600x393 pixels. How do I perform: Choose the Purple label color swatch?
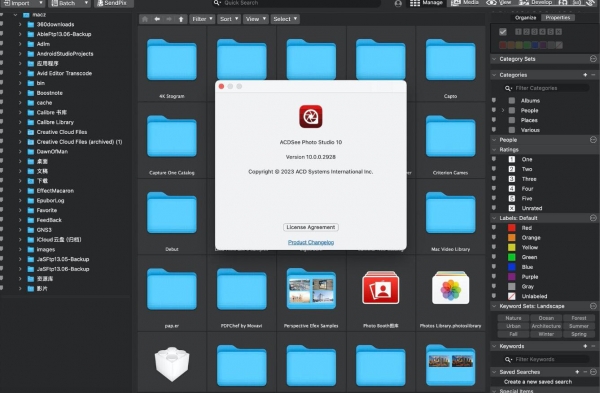click(512, 277)
